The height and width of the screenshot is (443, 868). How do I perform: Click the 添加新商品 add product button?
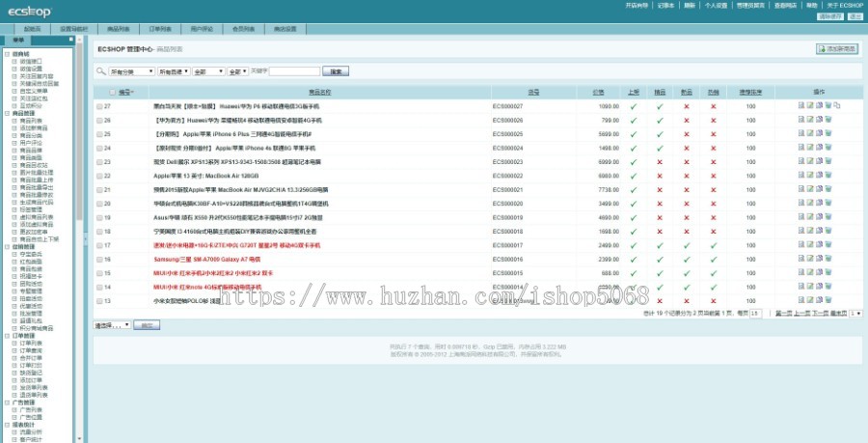[837, 49]
